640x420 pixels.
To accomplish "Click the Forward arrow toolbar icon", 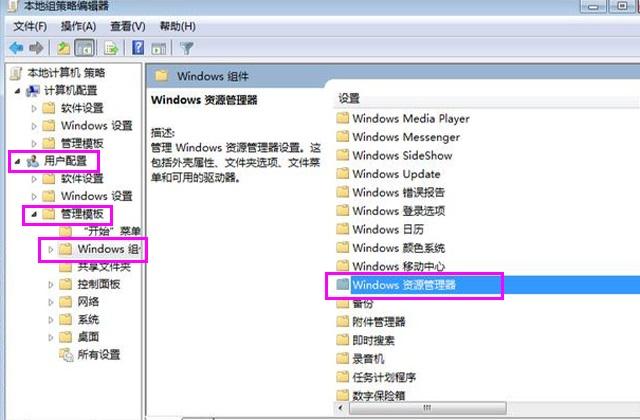I will click(37, 47).
